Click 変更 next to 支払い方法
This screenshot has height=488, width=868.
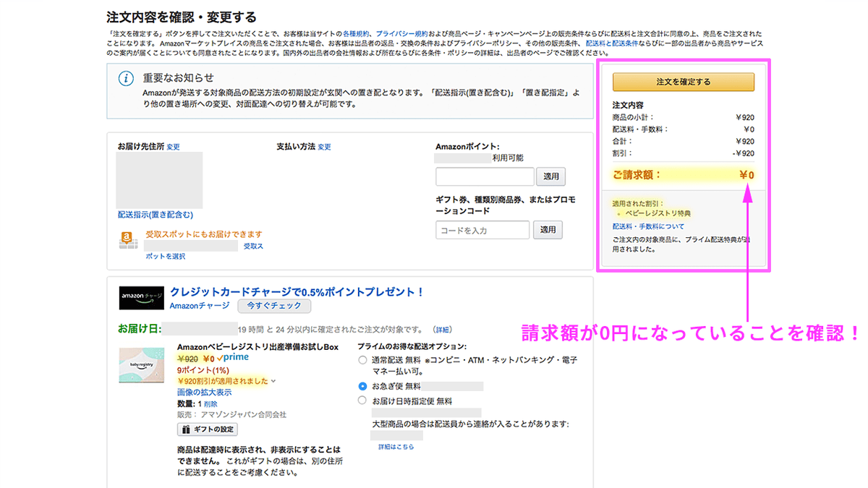pyautogui.click(x=324, y=147)
